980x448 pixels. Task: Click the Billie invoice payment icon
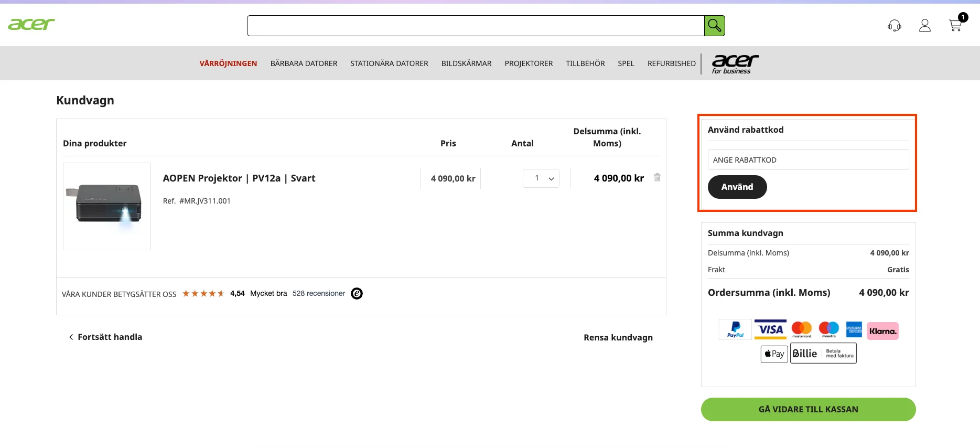pyautogui.click(x=823, y=354)
